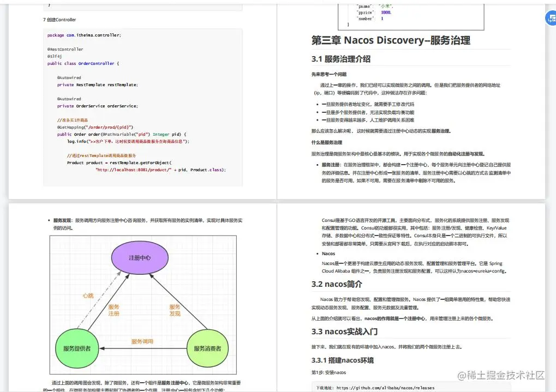Click the "public class OrderController" line
The image size is (556, 392).
tap(83, 63)
